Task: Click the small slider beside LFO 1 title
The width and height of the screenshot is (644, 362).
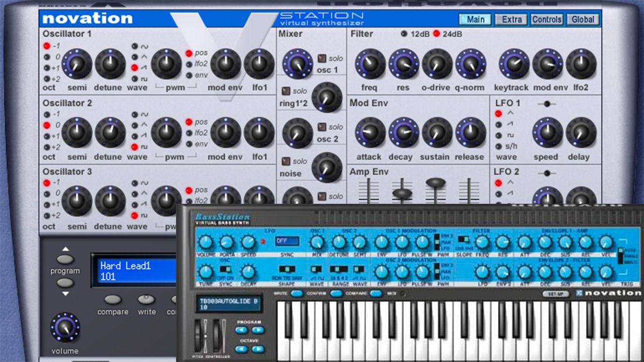Action: point(546,104)
